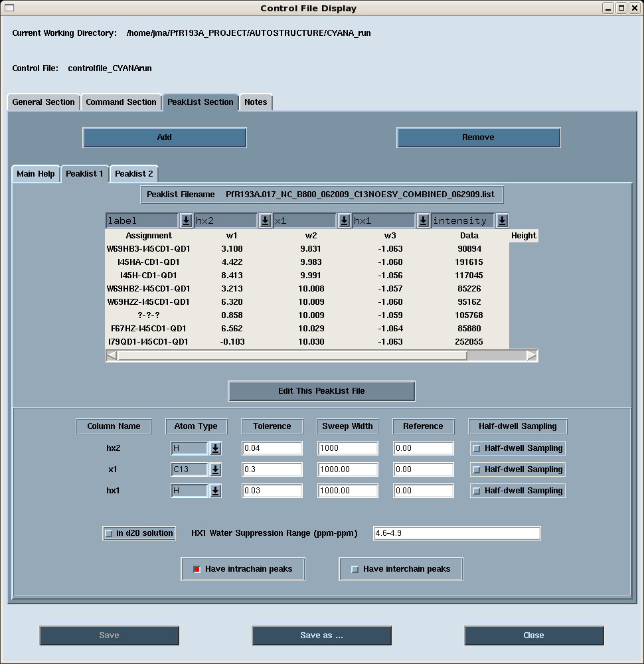Enable Half-dwell Sampling for hx2
Screen dimensions: 644x664
click(476, 449)
